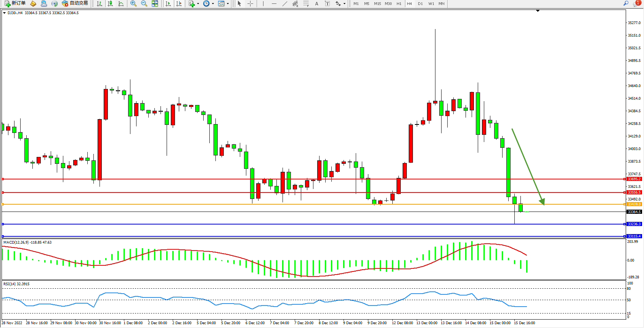
Task: Open the Periodicity clock dropdown arrow
Action: 213,4
